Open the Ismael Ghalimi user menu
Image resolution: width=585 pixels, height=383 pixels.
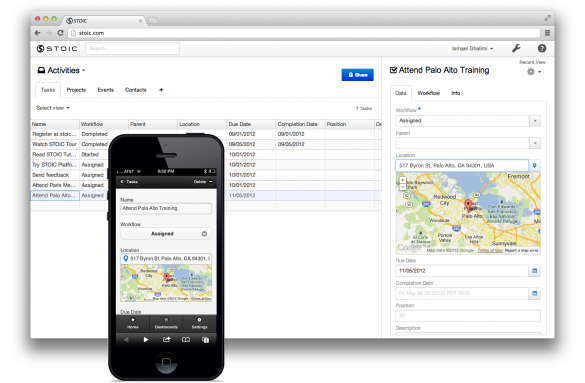pos(472,48)
